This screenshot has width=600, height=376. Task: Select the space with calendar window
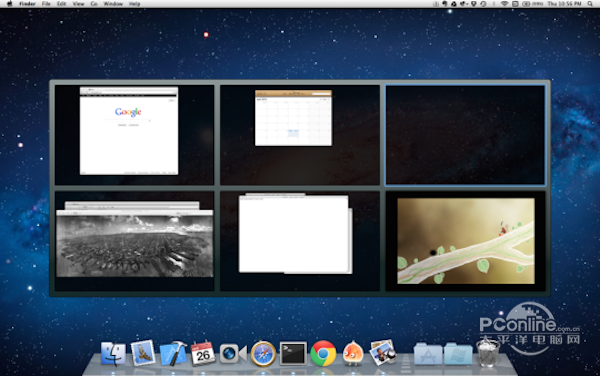coord(300,135)
